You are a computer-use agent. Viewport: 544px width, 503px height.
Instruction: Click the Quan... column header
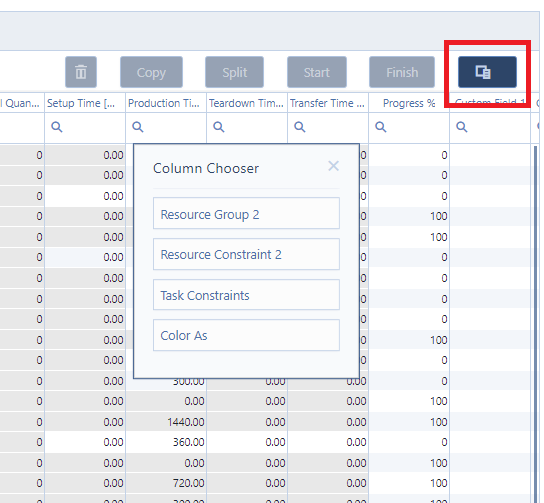click(x=22, y=103)
